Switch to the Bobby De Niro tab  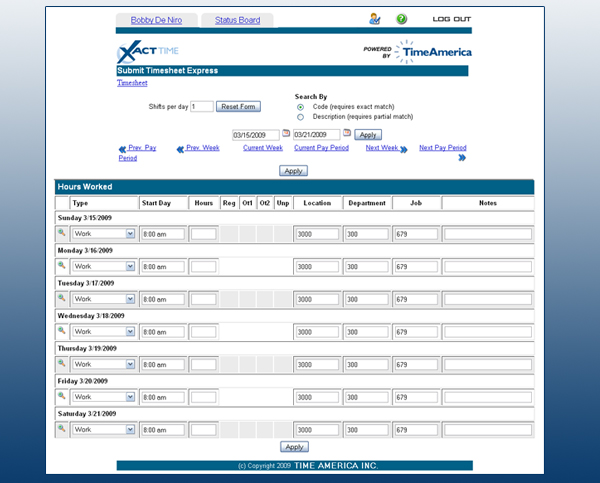pos(156,20)
